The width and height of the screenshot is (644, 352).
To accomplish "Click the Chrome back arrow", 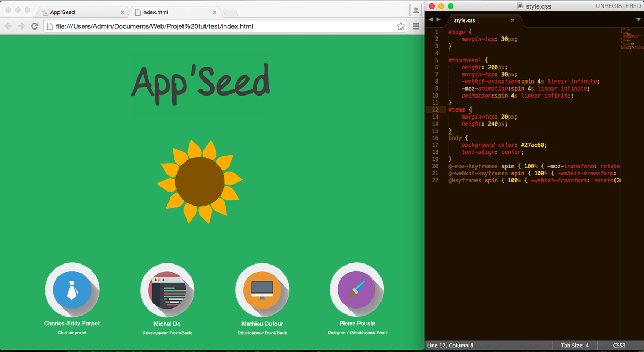I will (x=9, y=26).
